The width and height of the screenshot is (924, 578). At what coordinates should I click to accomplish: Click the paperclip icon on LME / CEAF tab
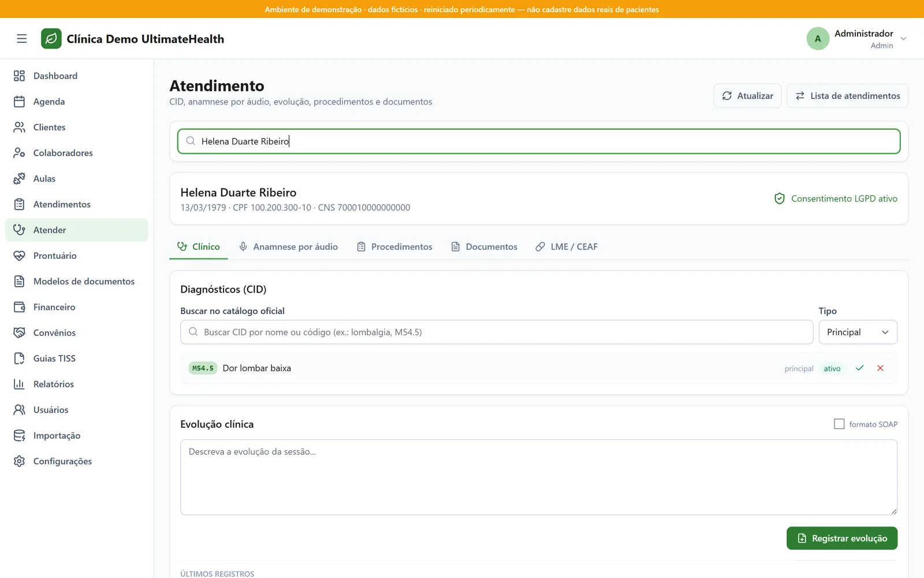tap(541, 247)
